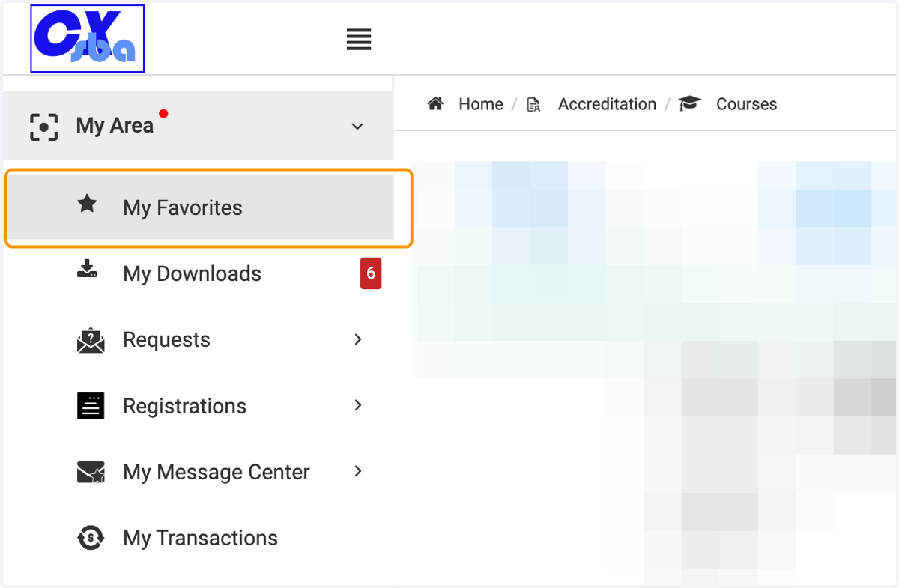Screen dimensions: 899x588
Task: Click the Courses graduation cap icon
Action: tap(690, 103)
